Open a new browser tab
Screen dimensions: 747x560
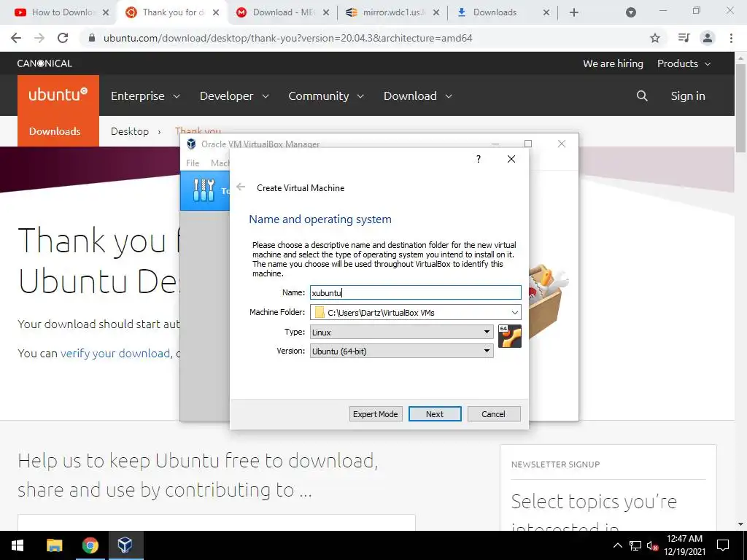(574, 13)
